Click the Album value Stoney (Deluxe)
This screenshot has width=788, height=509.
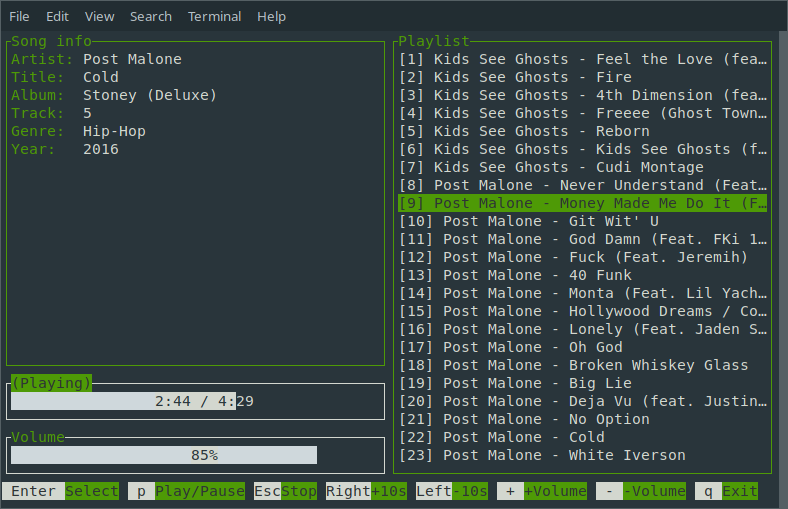tap(150, 95)
